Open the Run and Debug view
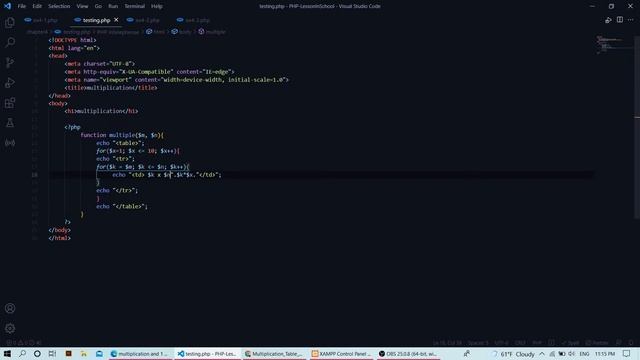 click(10, 82)
